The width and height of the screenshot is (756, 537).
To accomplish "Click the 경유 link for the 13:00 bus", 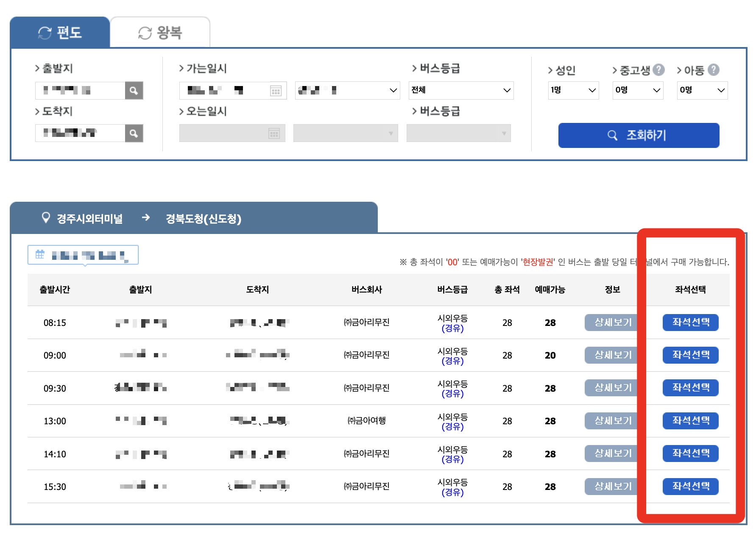I will pyautogui.click(x=452, y=427).
